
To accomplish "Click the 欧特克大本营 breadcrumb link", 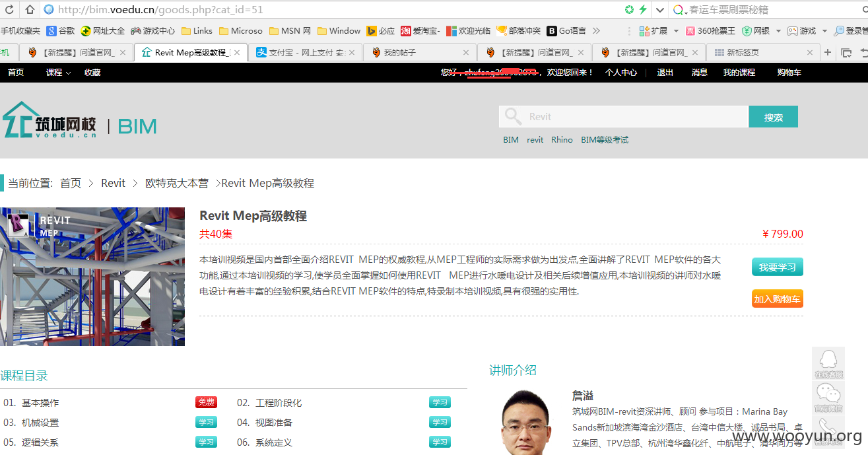I will (177, 184).
